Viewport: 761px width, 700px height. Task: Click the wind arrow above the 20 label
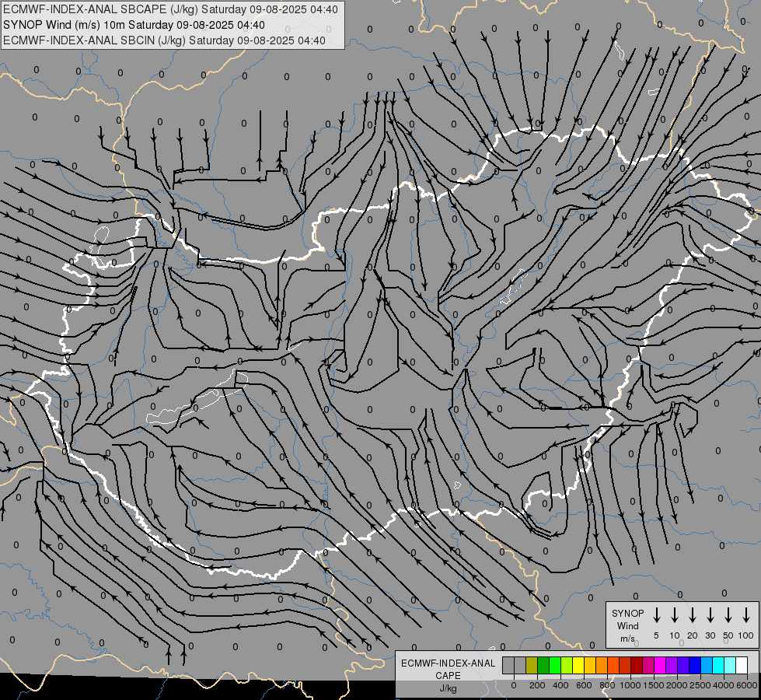692,615
